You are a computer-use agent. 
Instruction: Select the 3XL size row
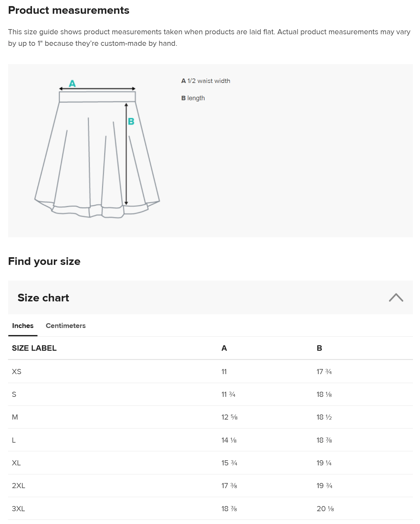210,509
